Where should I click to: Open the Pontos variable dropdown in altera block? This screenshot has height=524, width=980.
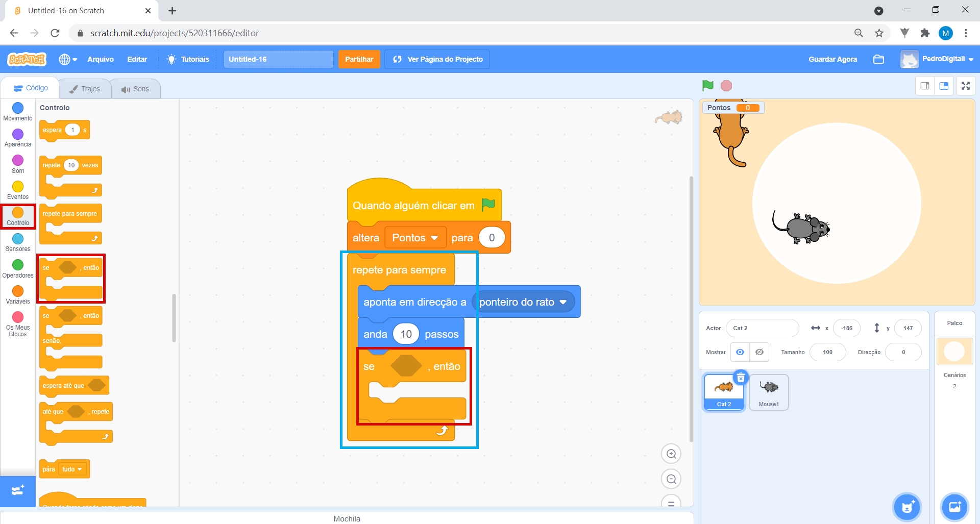(415, 238)
